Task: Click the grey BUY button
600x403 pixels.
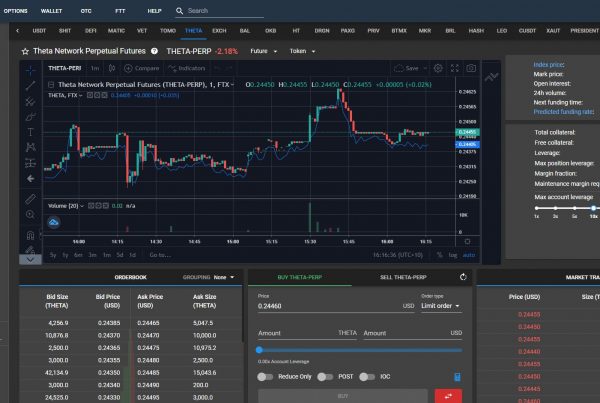Action: tap(343, 396)
